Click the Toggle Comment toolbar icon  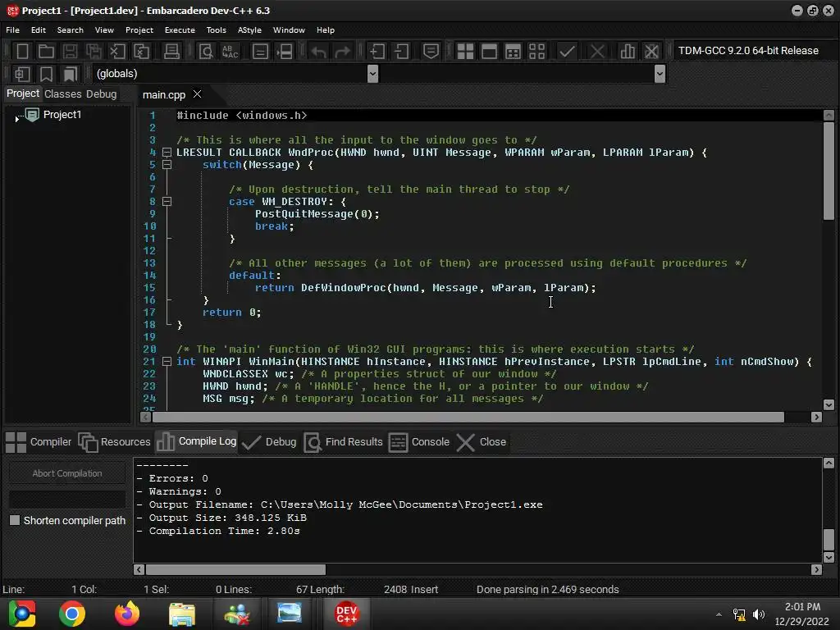pyautogui.click(x=431, y=52)
